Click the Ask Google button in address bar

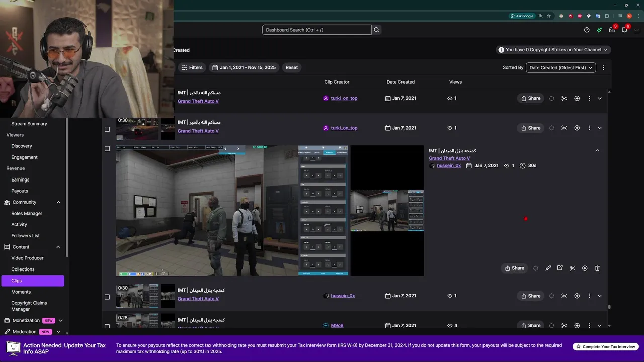pyautogui.click(x=522, y=16)
